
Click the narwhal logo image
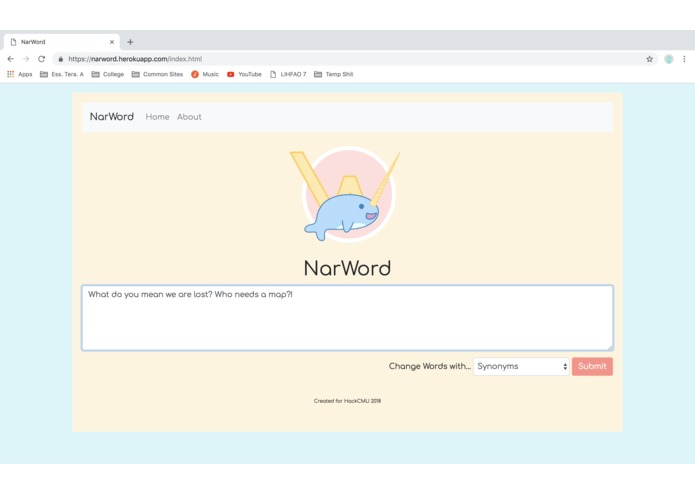[346, 195]
